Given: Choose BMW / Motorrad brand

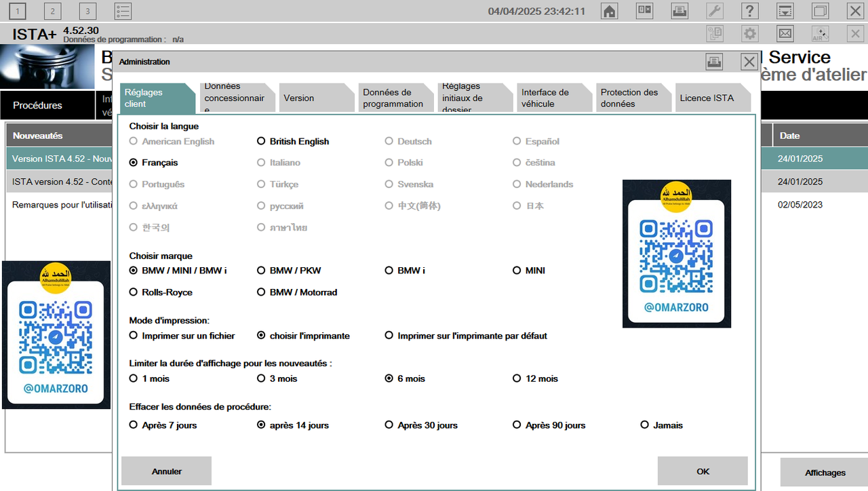Looking at the screenshot, I should click(x=297, y=292).
